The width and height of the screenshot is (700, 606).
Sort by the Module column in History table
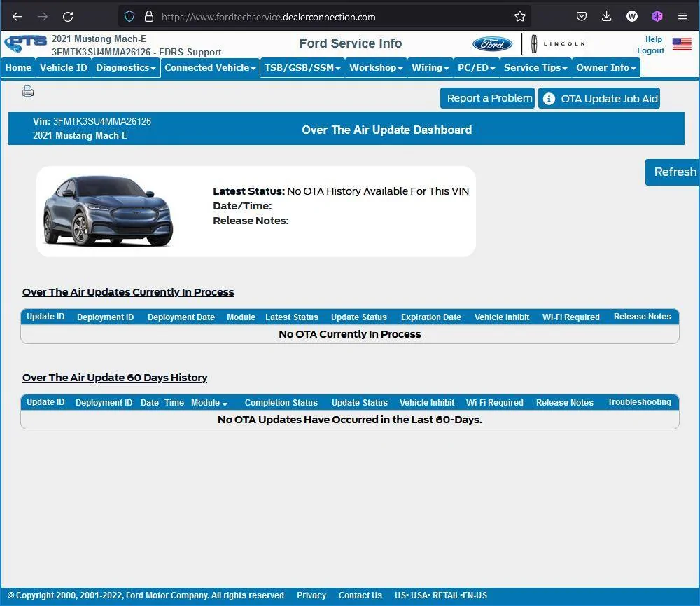tap(209, 403)
